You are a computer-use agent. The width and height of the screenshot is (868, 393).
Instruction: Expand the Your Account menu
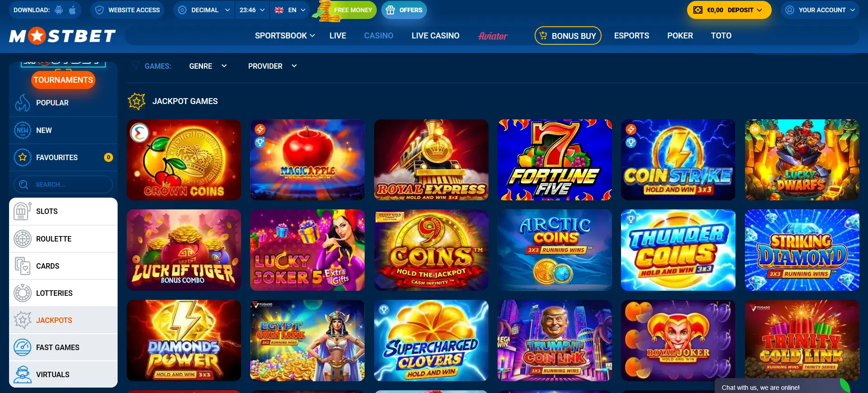[x=820, y=10]
